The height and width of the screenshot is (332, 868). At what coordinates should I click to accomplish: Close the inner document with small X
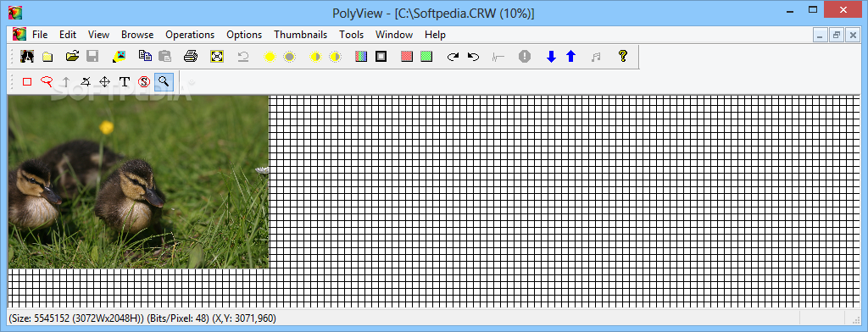(853, 35)
